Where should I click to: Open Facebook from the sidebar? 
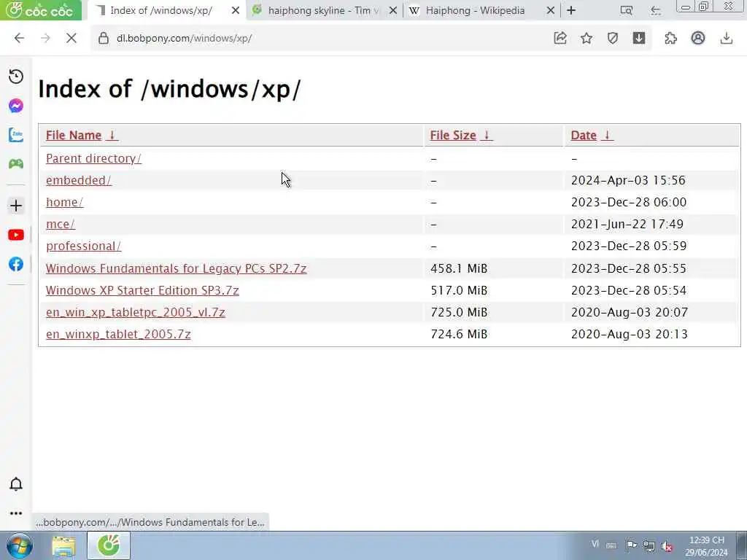pos(16,264)
